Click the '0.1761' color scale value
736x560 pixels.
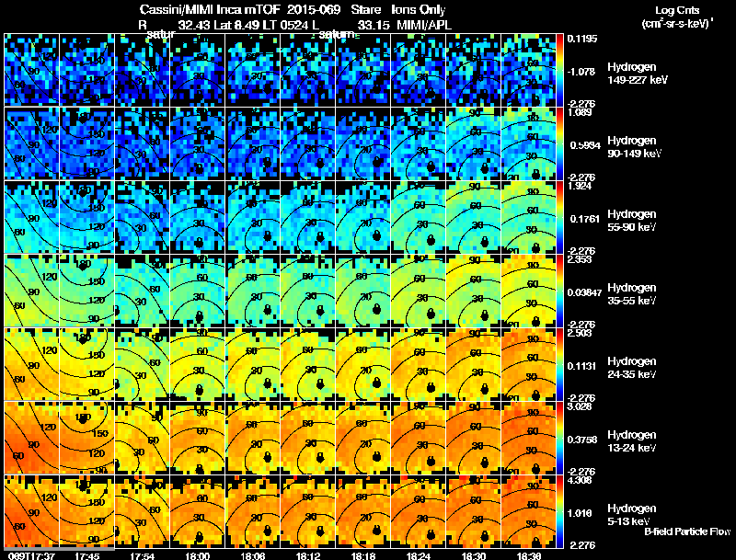point(584,219)
